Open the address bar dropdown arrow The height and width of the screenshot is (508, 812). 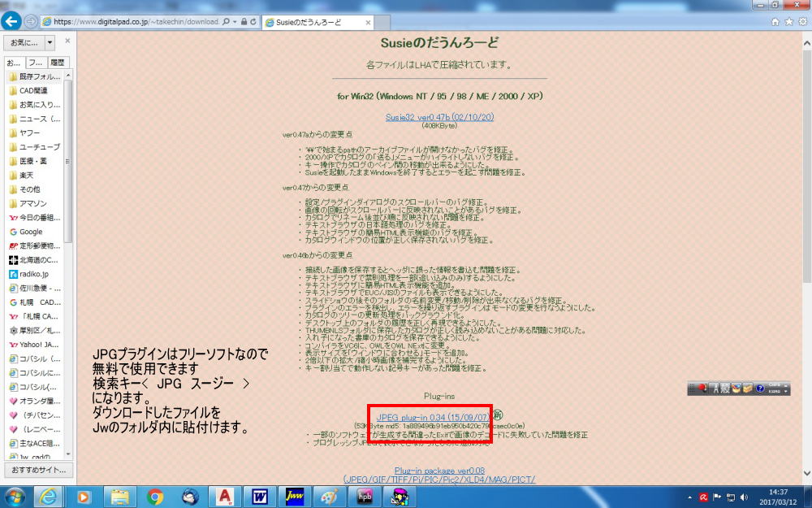click(235, 22)
